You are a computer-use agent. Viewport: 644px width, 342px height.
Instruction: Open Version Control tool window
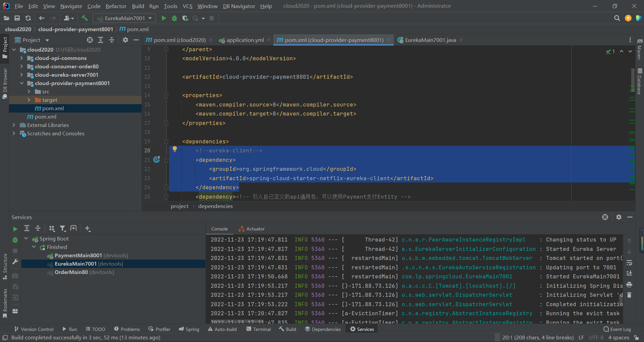[34, 329]
